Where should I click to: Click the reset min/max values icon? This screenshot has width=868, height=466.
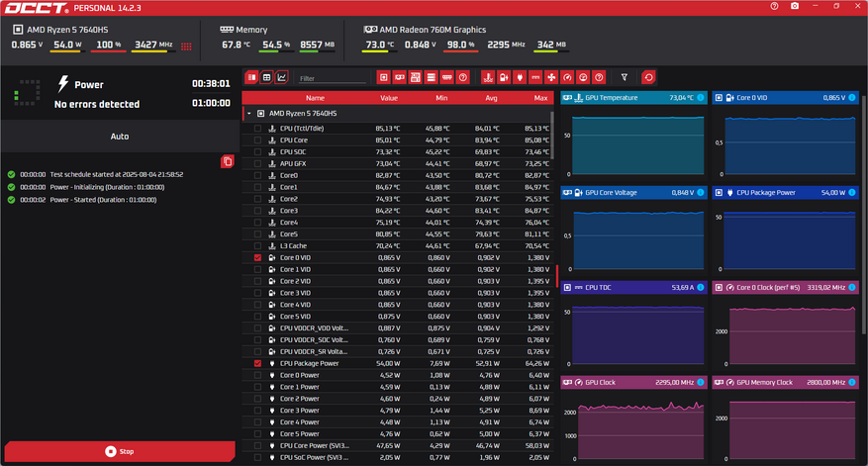[x=649, y=77]
